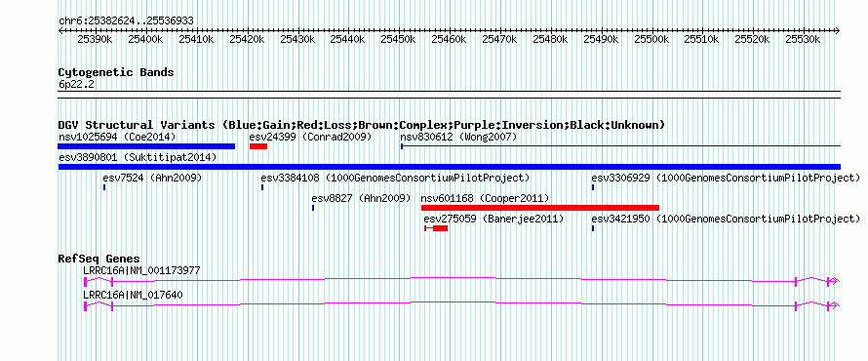The image size is (868, 361).
Task: Collapse the DGV Structural Variants track title
Action: point(362,125)
